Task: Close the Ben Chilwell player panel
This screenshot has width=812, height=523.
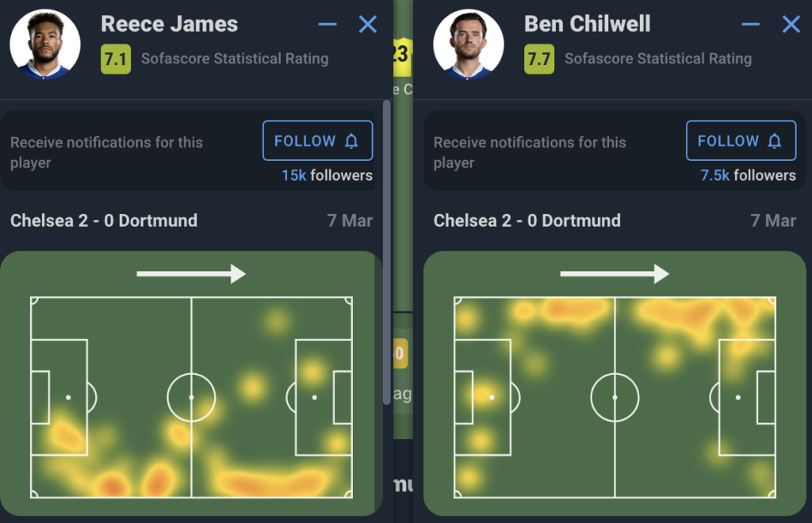Action: [x=791, y=25]
